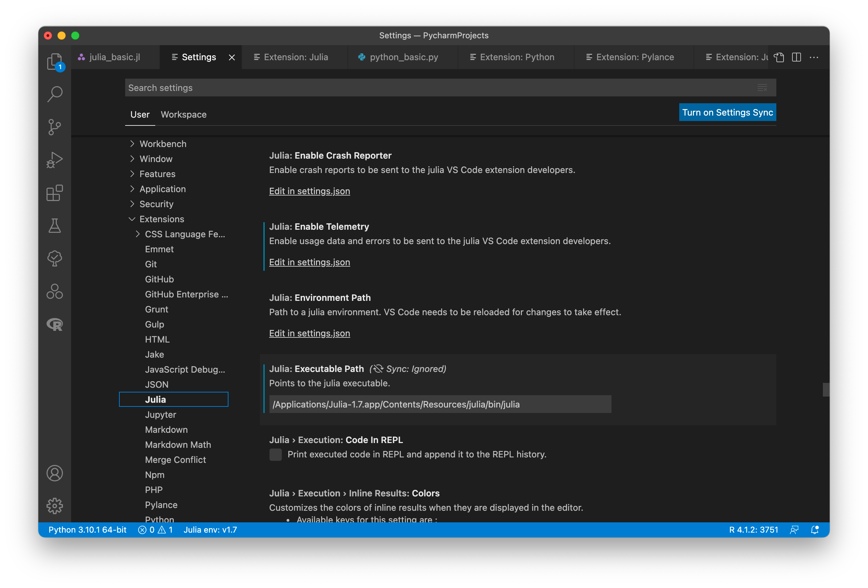Screen dimensions: 868x588
Task: Open the python_basic.py editor tab
Action: point(403,57)
